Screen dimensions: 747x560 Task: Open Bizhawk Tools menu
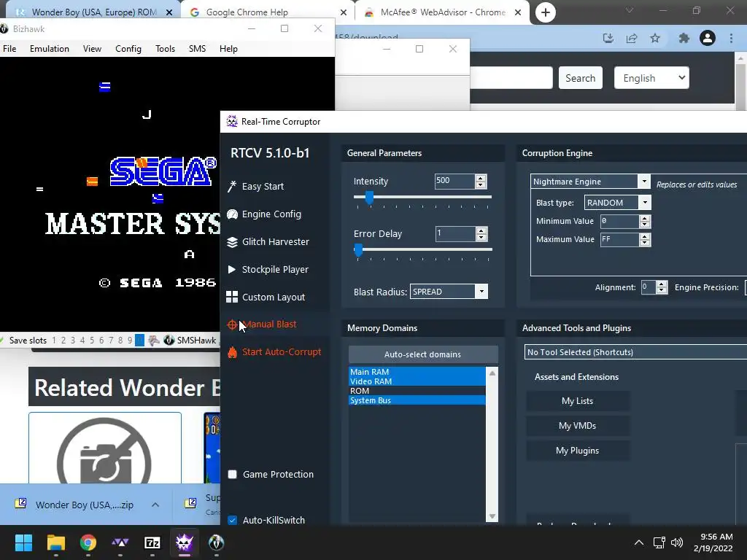tap(166, 49)
